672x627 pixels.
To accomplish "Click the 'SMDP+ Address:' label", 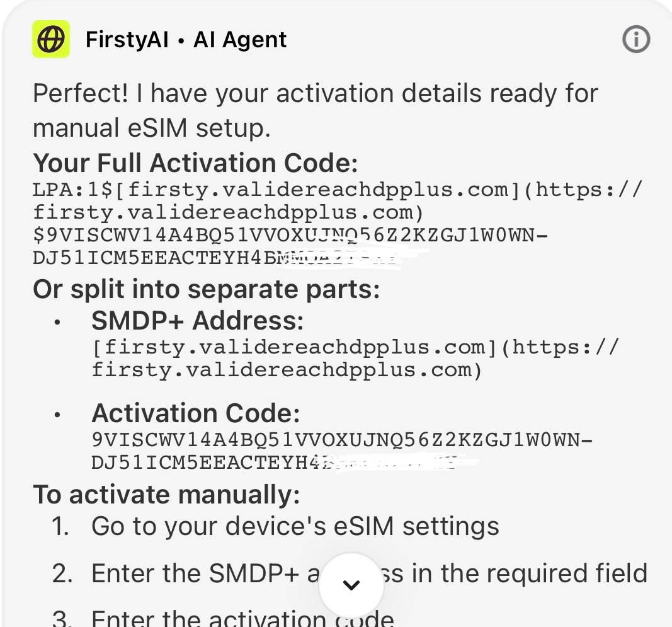I will click(x=197, y=321).
